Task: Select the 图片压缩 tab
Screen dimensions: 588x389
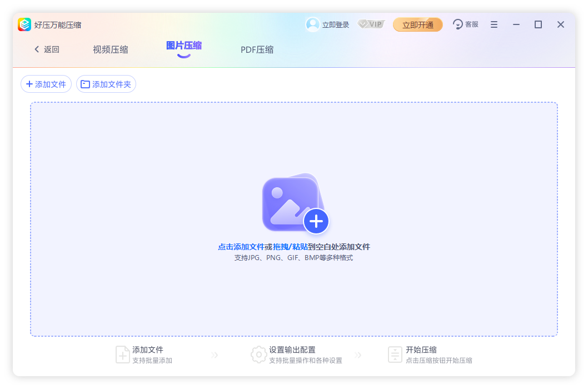Action: (x=183, y=47)
